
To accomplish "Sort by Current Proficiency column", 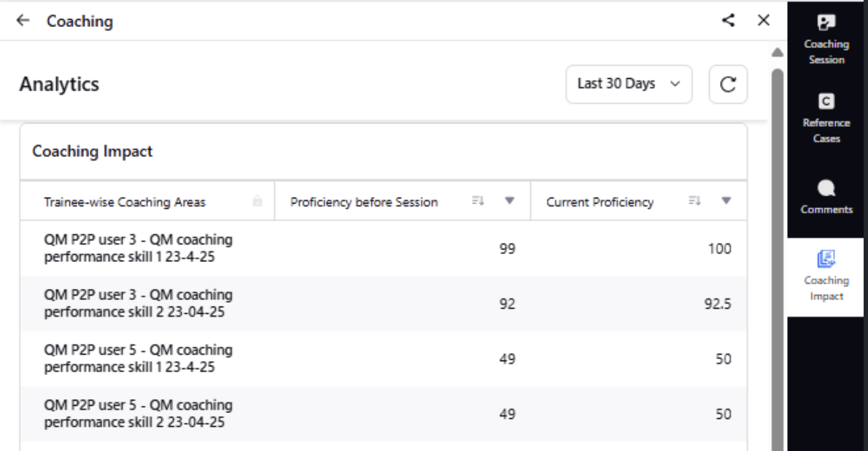I will pos(694,201).
